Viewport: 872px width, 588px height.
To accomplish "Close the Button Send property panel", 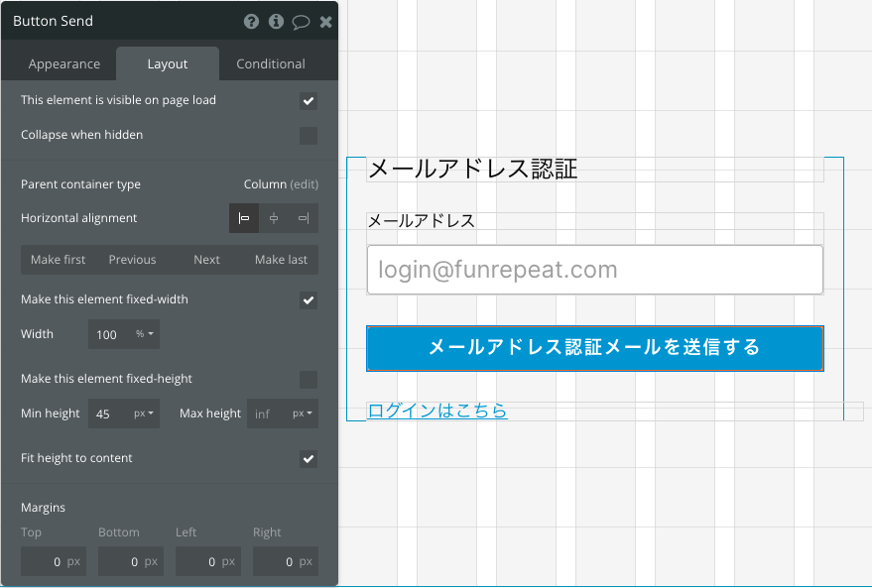I will (326, 22).
